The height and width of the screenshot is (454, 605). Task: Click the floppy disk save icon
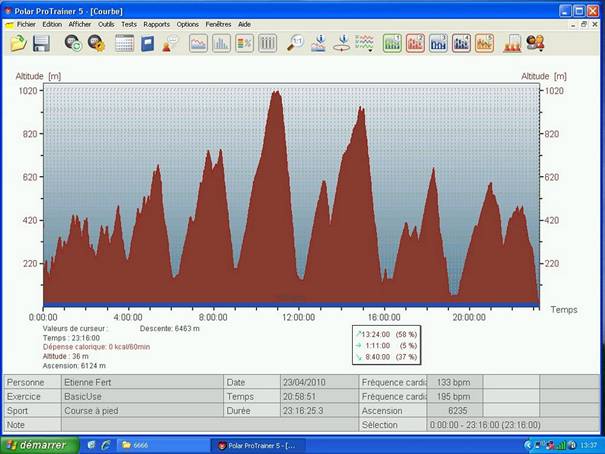click(41, 43)
